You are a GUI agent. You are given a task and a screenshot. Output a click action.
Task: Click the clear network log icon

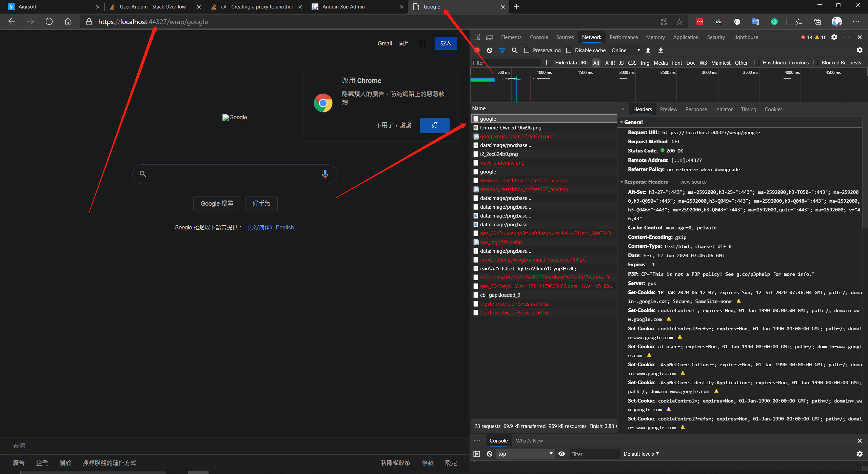tap(489, 50)
